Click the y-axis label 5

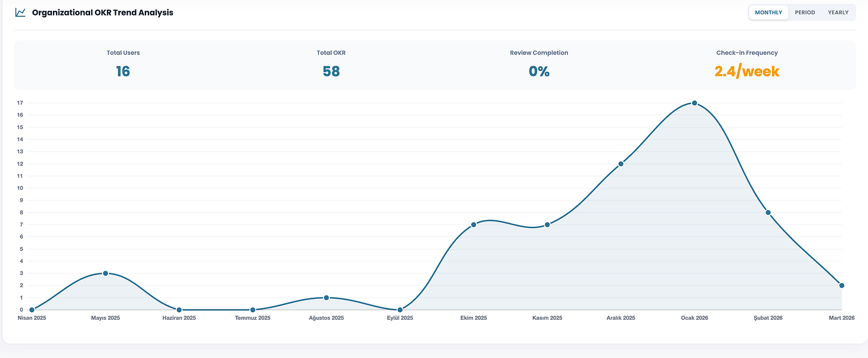coord(21,249)
